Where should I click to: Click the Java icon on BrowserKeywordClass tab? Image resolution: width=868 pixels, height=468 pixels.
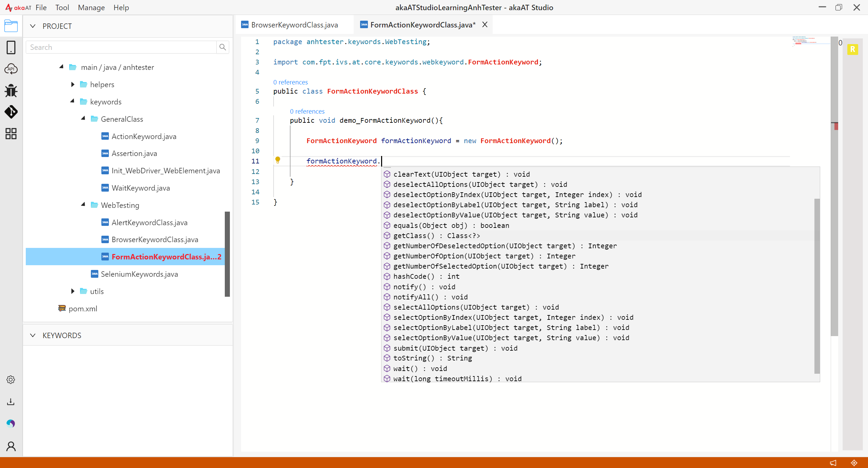[245, 25]
